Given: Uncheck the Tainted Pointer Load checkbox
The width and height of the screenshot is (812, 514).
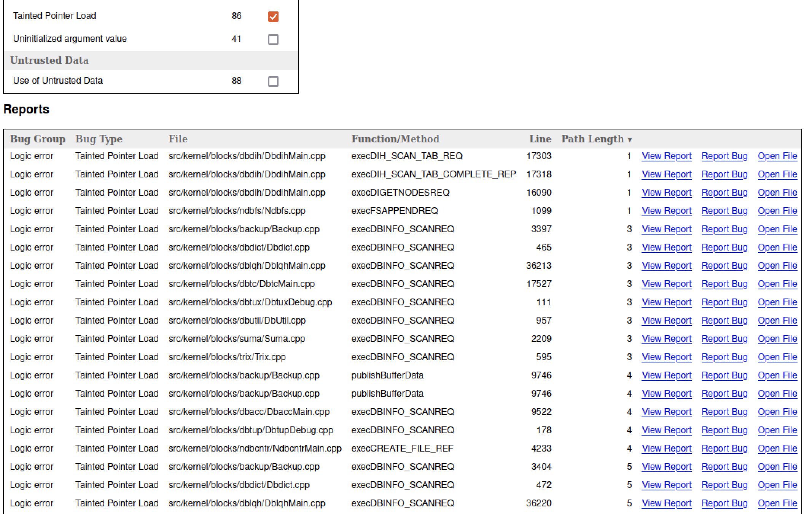Looking at the screenshot, I should (273, 16).
